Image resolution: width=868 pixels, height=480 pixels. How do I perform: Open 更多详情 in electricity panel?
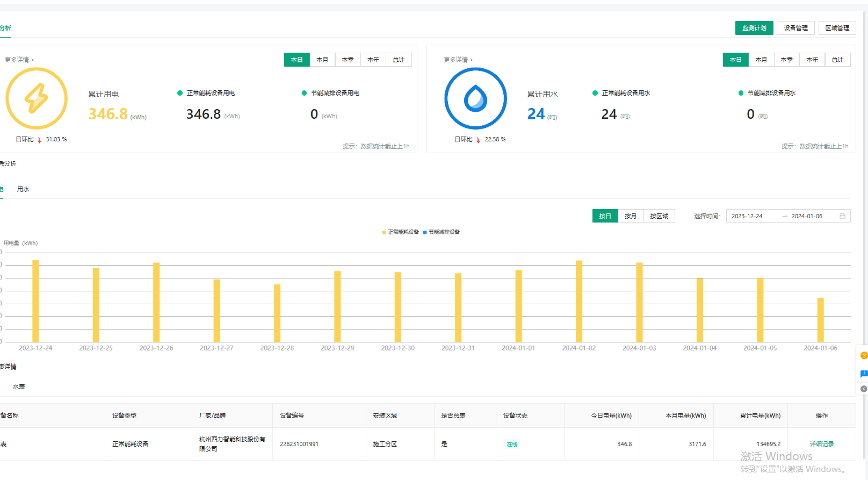19,60
